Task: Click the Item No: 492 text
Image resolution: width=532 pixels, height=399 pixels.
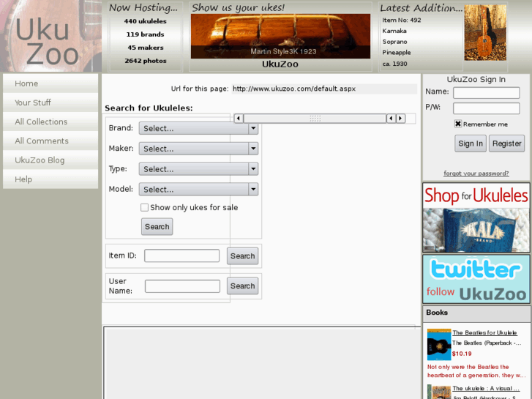Action: 402,20
